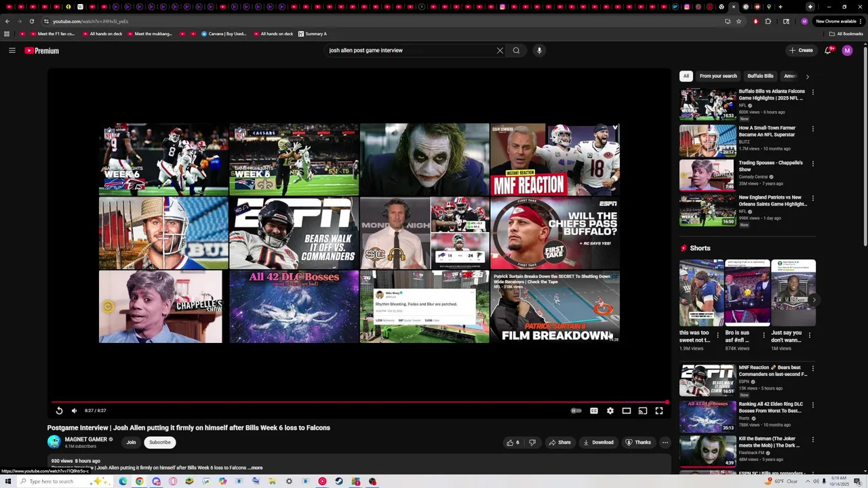Toggle the autoplay switch

click(x=576, y=411)
